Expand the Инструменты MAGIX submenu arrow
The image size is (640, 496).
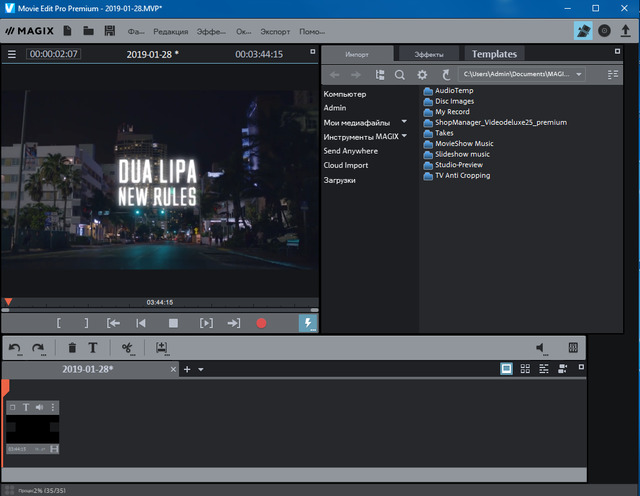[405, 136]
